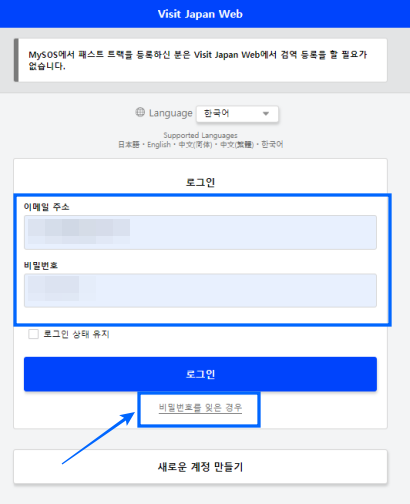
Task: Click the 中文(繁體) supported language text
Action: coord(237,145)
